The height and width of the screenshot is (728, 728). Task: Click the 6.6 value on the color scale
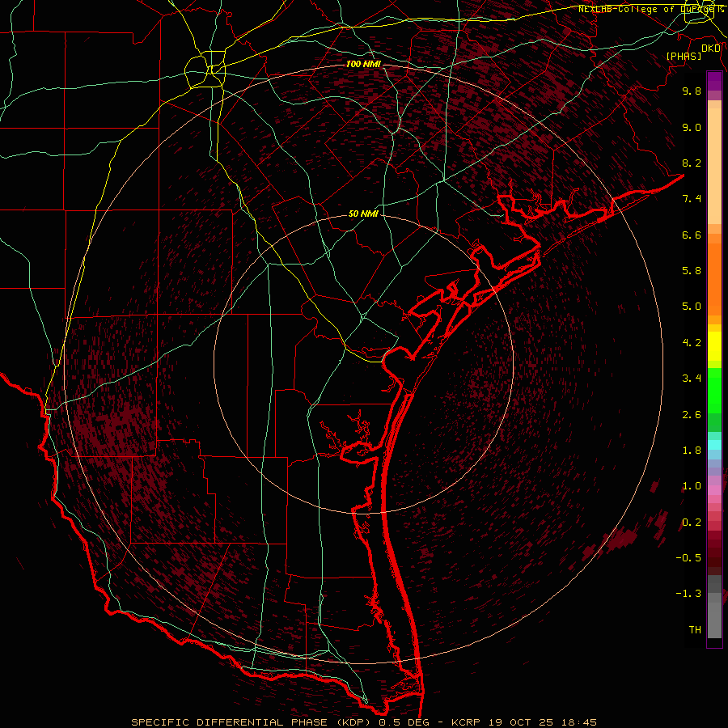point(692,235)
